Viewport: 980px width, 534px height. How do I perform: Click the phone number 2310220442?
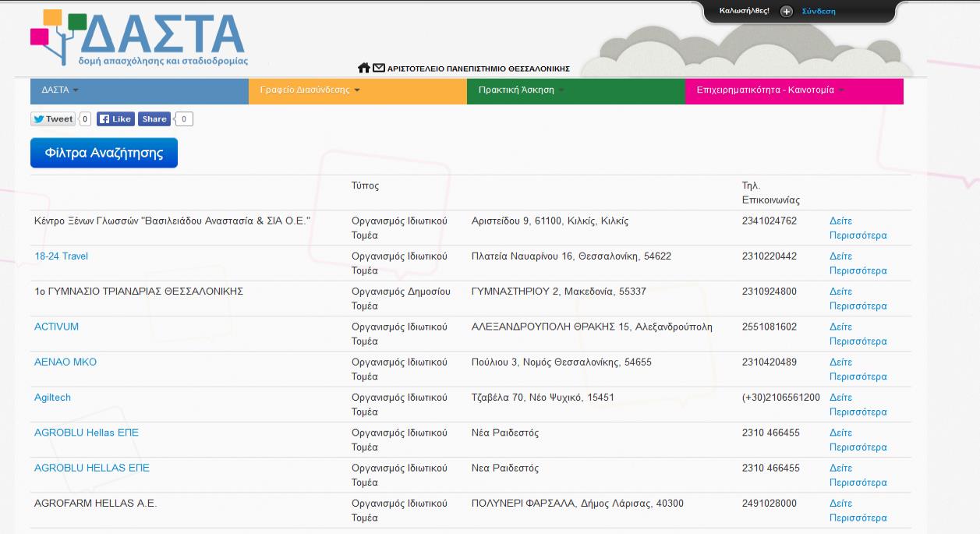(769, 256)
